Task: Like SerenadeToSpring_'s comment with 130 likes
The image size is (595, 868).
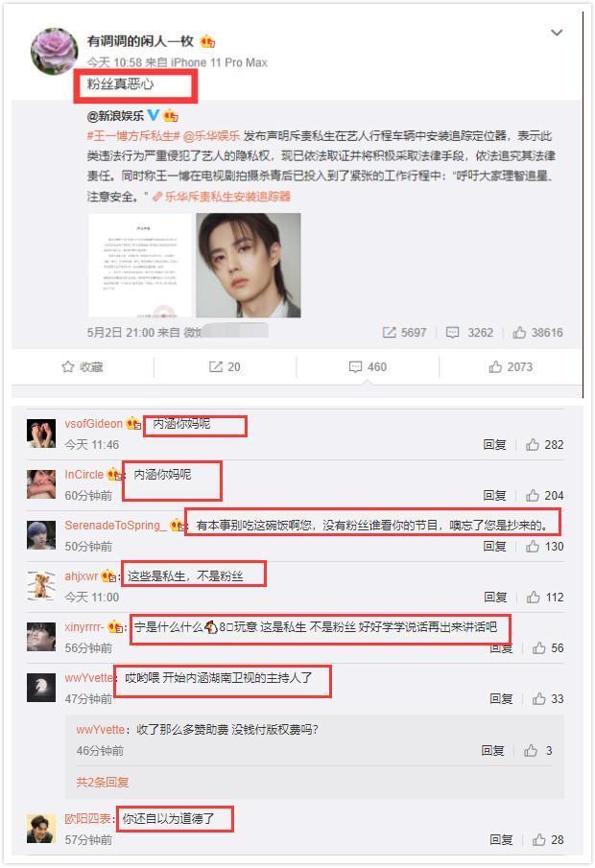Action: pyautogui.click(x=533, y=547)
